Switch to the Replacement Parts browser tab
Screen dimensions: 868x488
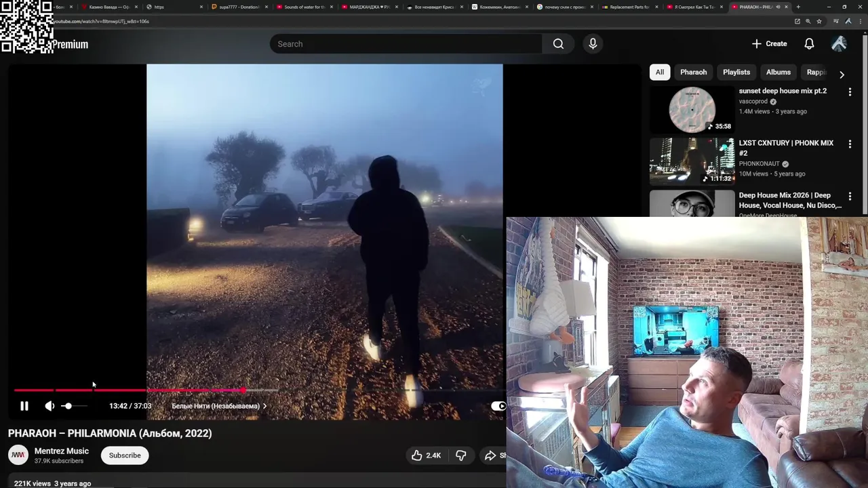[x=629, y=7]
